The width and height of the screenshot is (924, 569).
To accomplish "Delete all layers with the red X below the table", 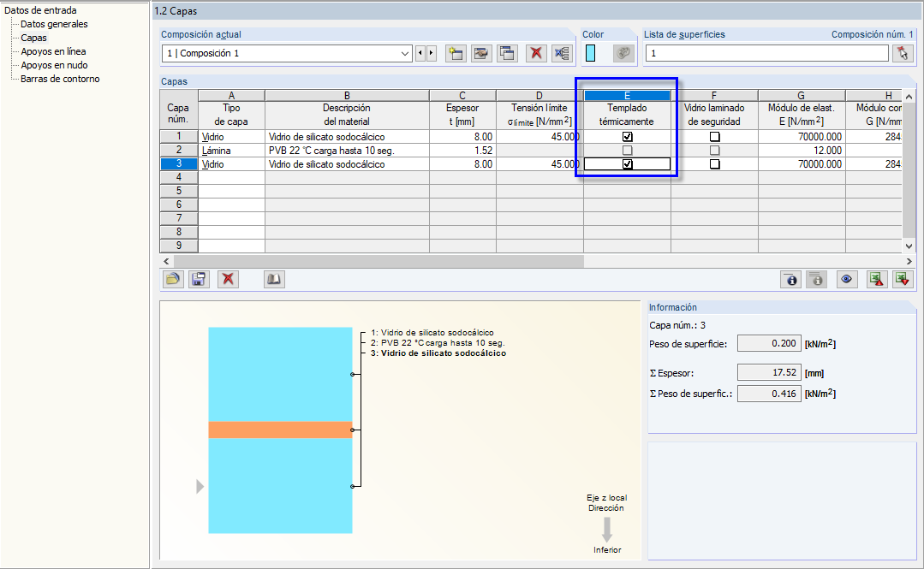I will coord(228,279).
